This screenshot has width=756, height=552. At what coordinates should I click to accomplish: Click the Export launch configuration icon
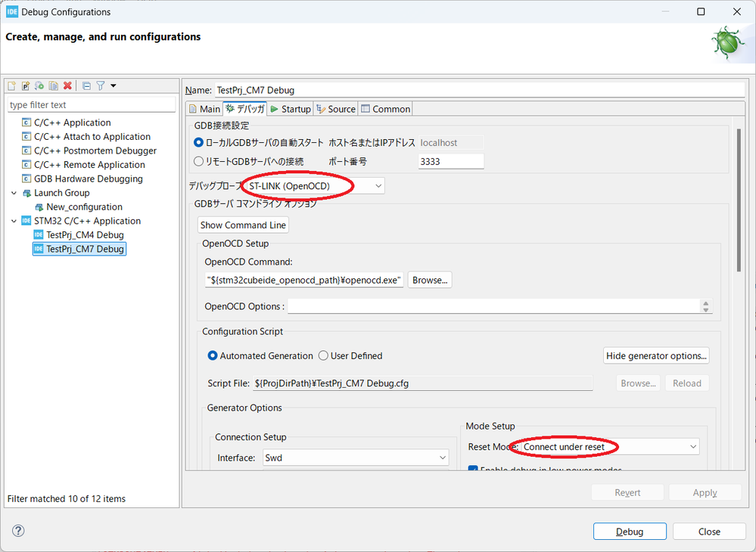pyautogui.click(x=39, y=86)
